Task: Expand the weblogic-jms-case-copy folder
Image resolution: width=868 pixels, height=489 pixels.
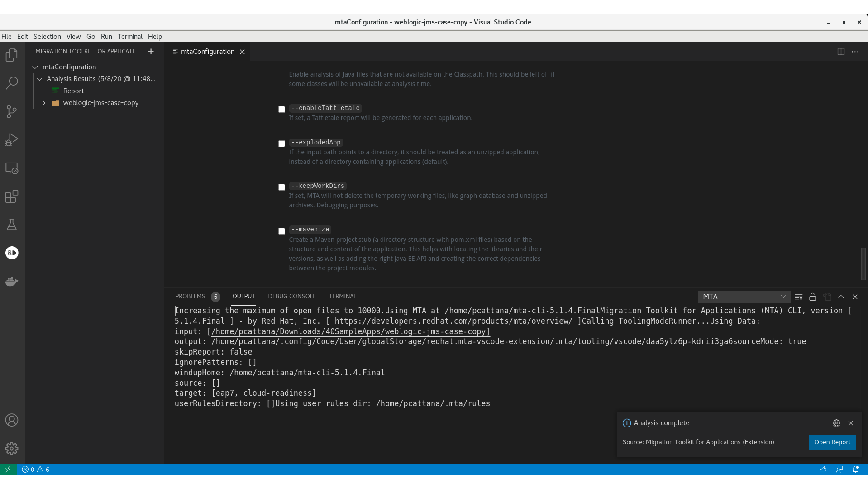Action: pos(44,103)
